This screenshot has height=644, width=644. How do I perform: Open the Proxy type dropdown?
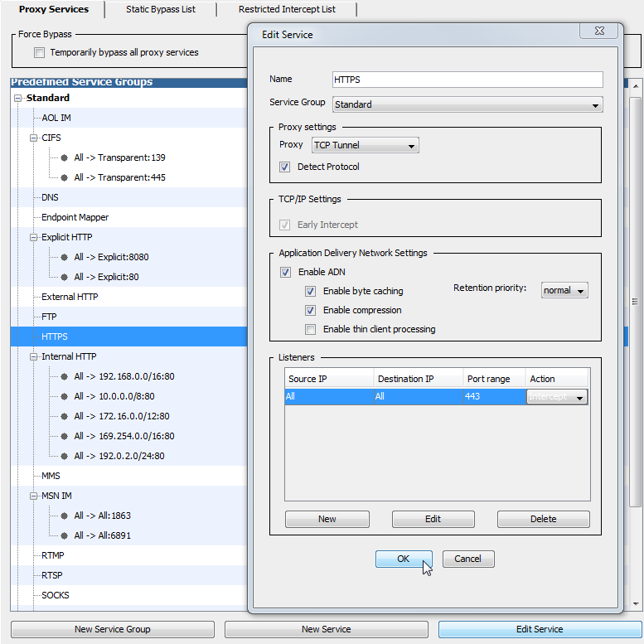pyautogui.click(x=366, y=145)
